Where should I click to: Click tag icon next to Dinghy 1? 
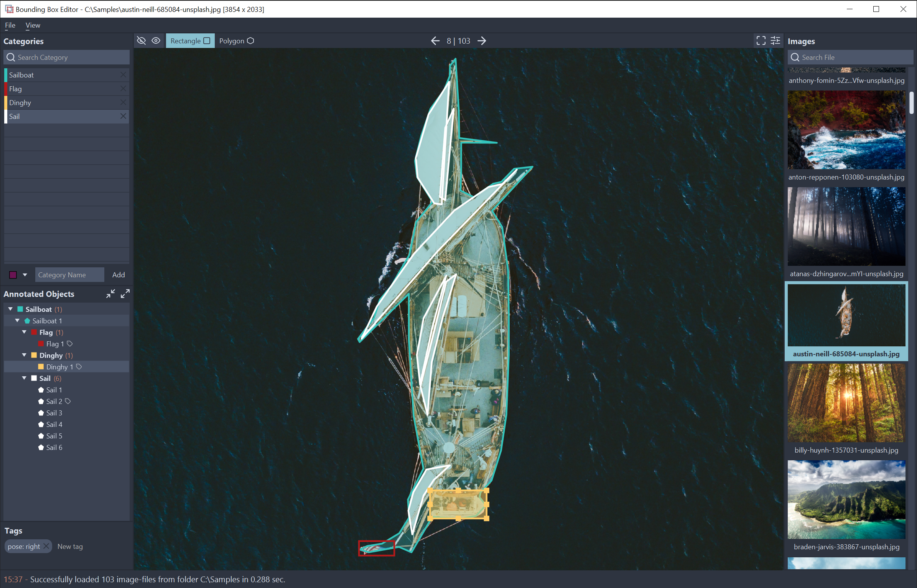(79, 367)
